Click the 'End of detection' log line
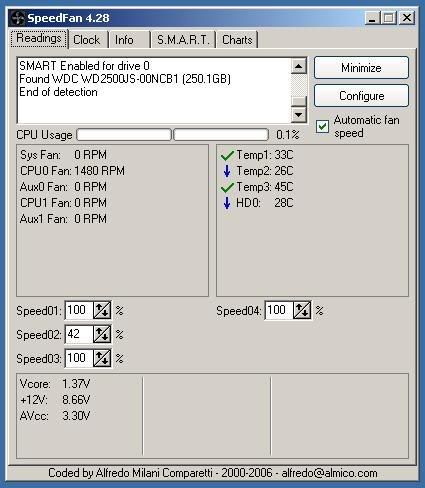Viewport: 425px width, 488px height. (x=58, y=92)
